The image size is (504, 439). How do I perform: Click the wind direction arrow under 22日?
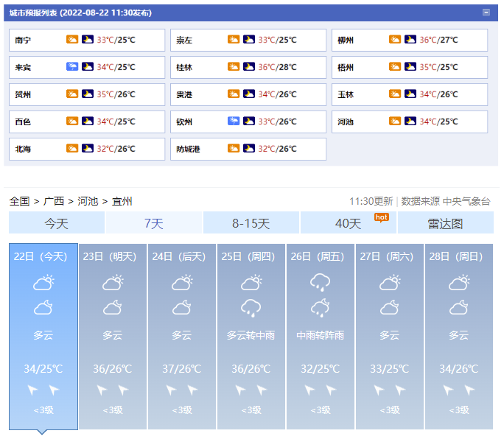(x=33, y=390)
